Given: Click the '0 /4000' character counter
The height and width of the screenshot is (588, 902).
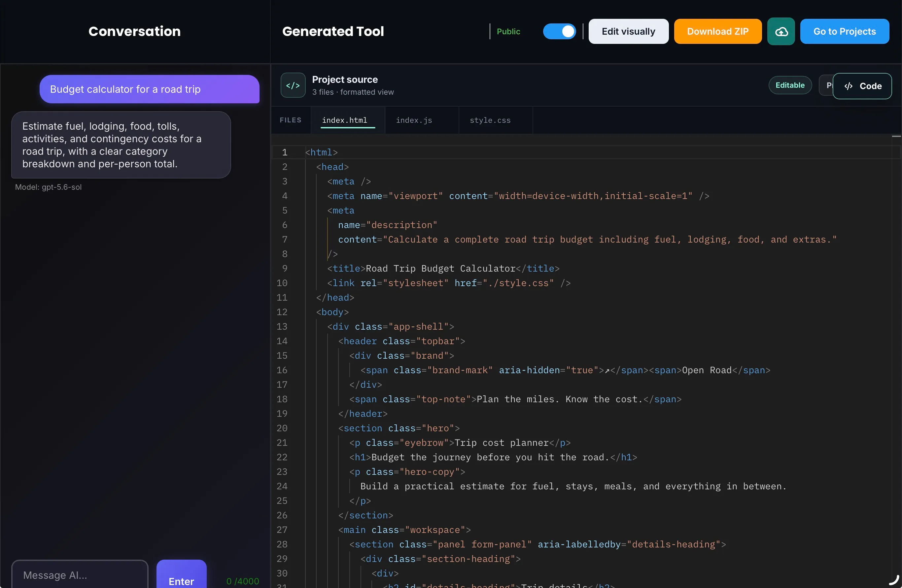Looking at the screenshot, I should click(x=243, y=581).
